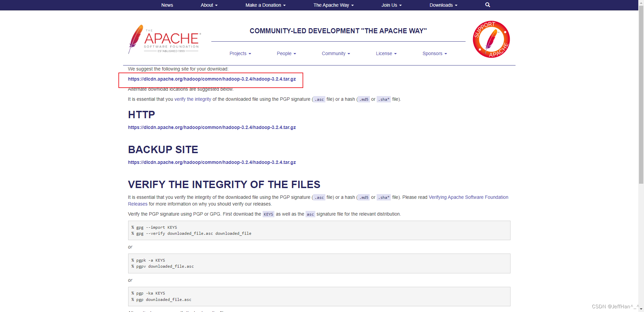This screenshot has width=644, height=312.
Task: Open the Downloads dropdown menu
Action: tap(443, 5)
